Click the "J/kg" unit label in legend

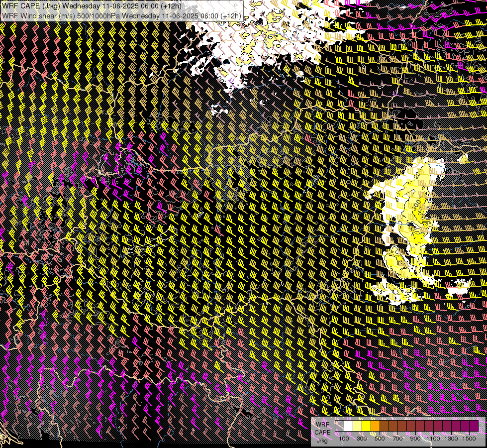point(322,441)
